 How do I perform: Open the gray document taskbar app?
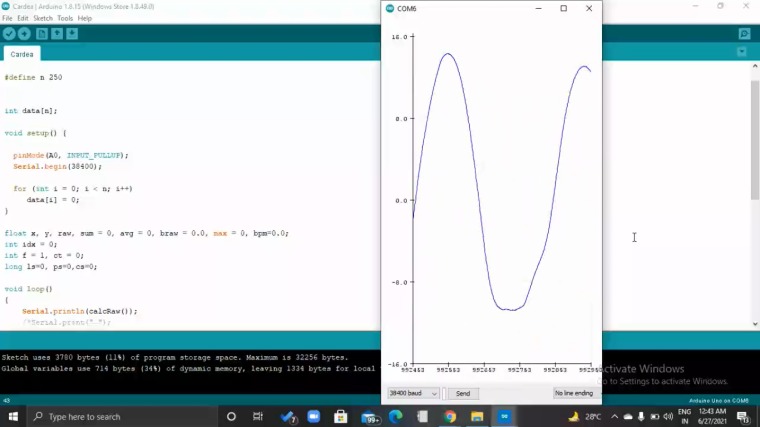tap(423, 416)
